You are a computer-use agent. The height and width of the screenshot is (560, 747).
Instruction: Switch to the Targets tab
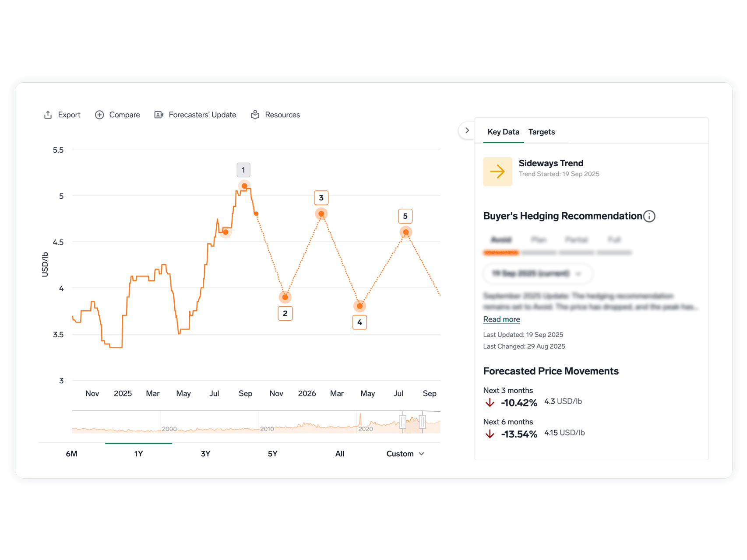click(541, 132)
